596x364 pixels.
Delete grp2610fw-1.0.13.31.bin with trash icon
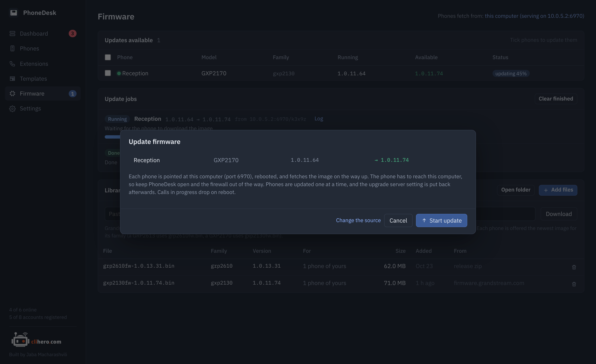pyautogui.click(x=574, y=267)
